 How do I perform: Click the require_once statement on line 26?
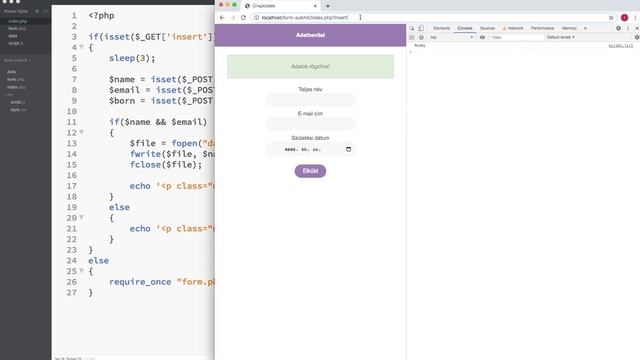coord(162,282)
